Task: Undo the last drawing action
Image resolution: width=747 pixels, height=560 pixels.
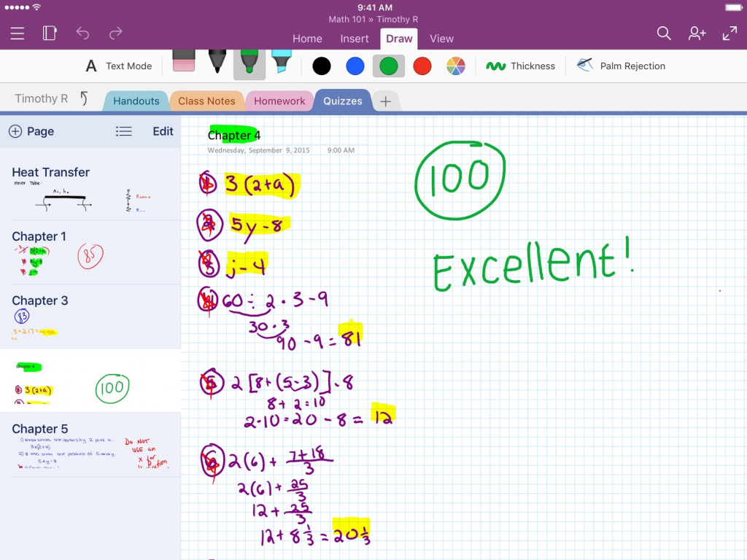Action: (x=82, y=33)
